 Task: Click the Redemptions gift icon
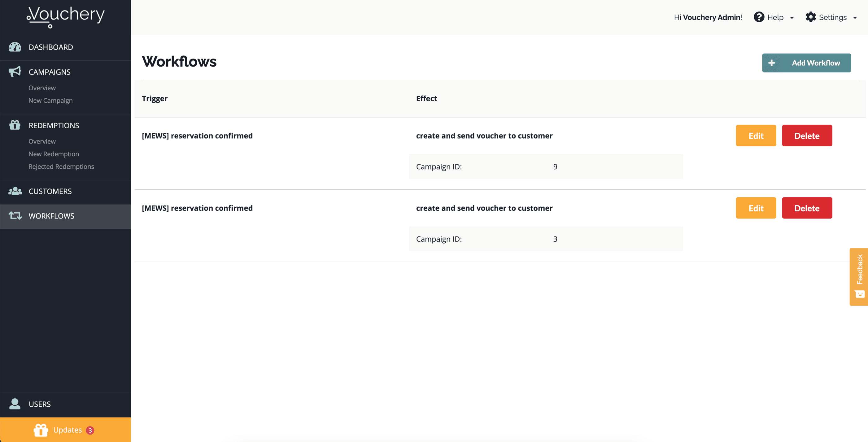15,125
